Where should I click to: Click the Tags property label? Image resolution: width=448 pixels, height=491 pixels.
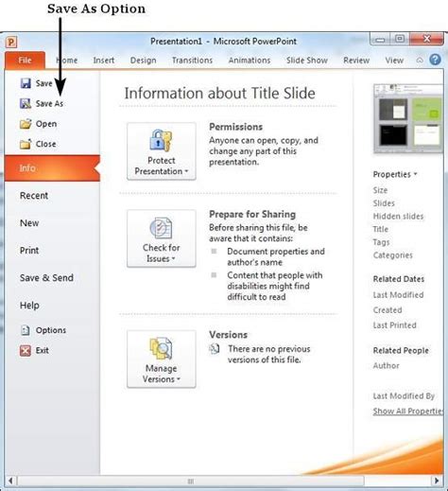[x=381, y=242]
